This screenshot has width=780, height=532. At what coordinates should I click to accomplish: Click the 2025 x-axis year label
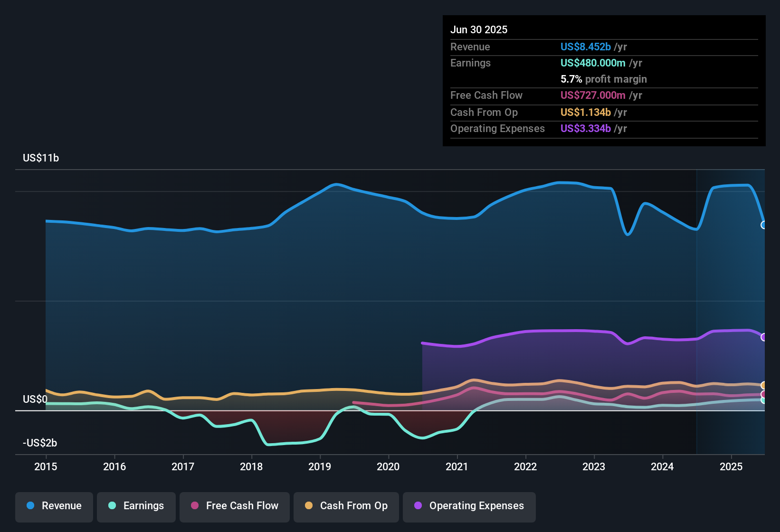(x=731, y=466)
